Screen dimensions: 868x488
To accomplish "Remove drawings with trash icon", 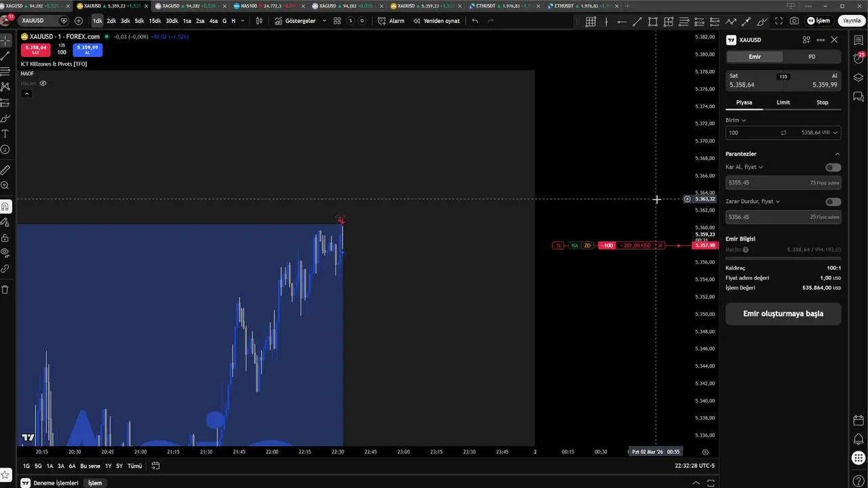I will [x=5, y=289].
